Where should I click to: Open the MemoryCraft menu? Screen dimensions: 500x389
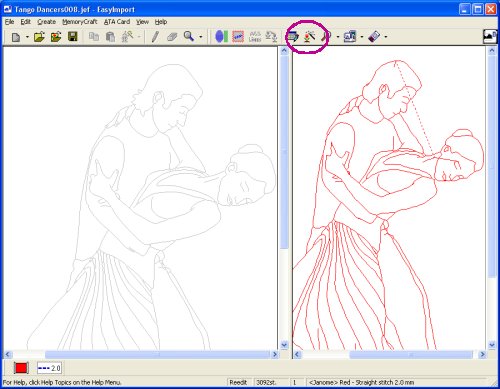pyautogui.click(x=79, y=22)
